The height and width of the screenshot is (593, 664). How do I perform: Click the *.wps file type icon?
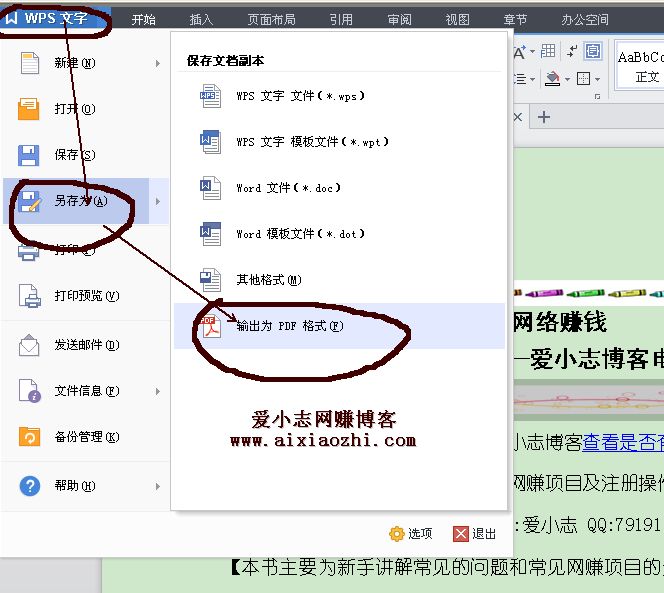210,96
